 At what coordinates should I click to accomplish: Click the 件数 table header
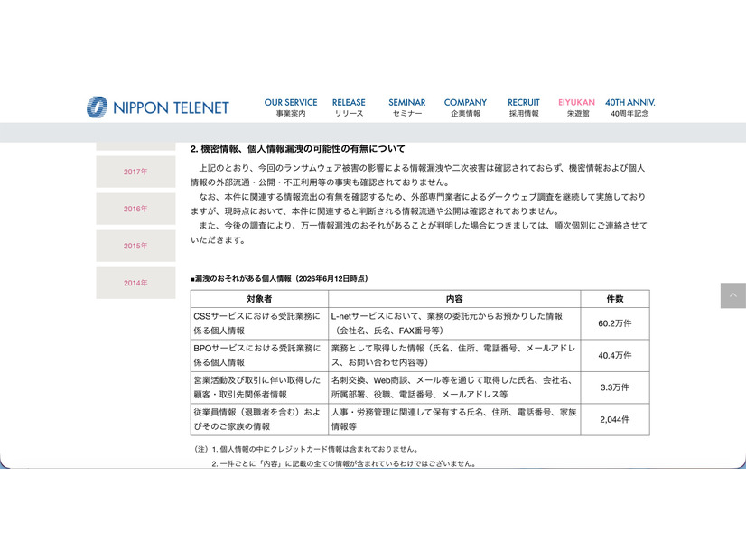pyautogui.click(x=615, y=299)
